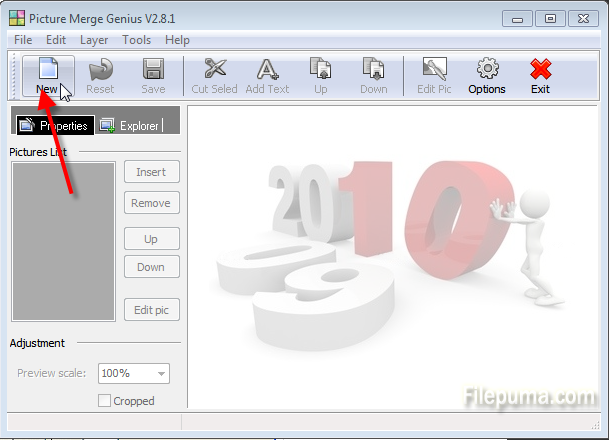Enable the Cropped checkbox
609x440 pixels.
coord(105,401)
